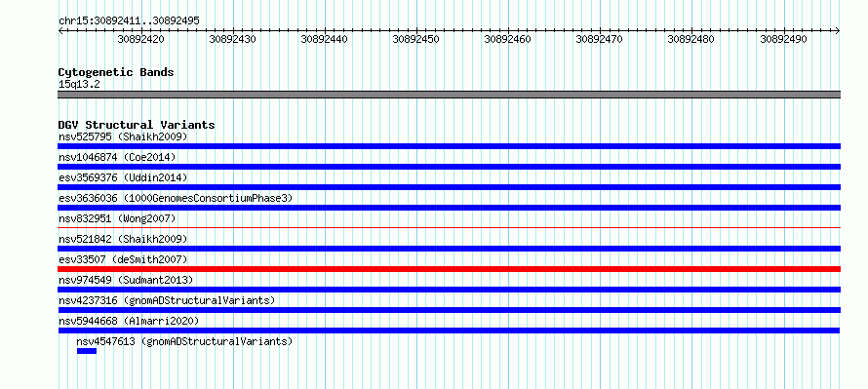Click ruler position 30892480
This screenshot has width=868, height=389.
click(x=691, y=39)
